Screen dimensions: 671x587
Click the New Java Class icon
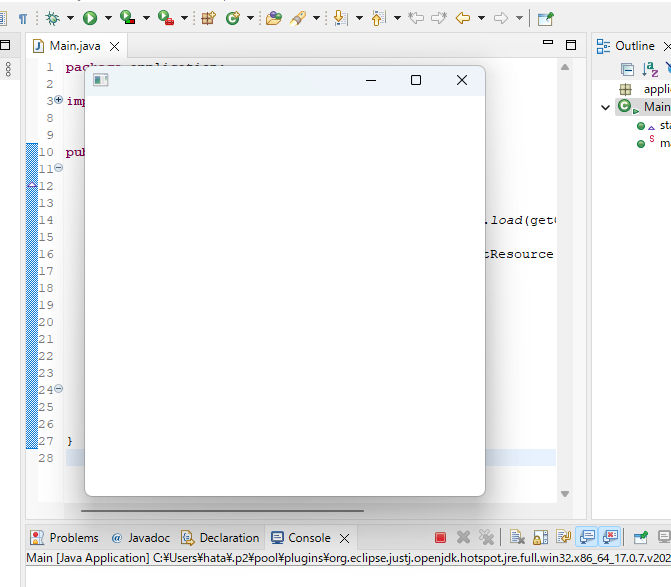233,18
